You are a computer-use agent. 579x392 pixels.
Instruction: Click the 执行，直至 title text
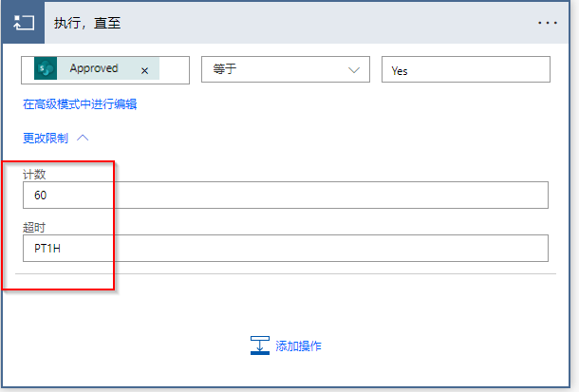coord(87,23)
